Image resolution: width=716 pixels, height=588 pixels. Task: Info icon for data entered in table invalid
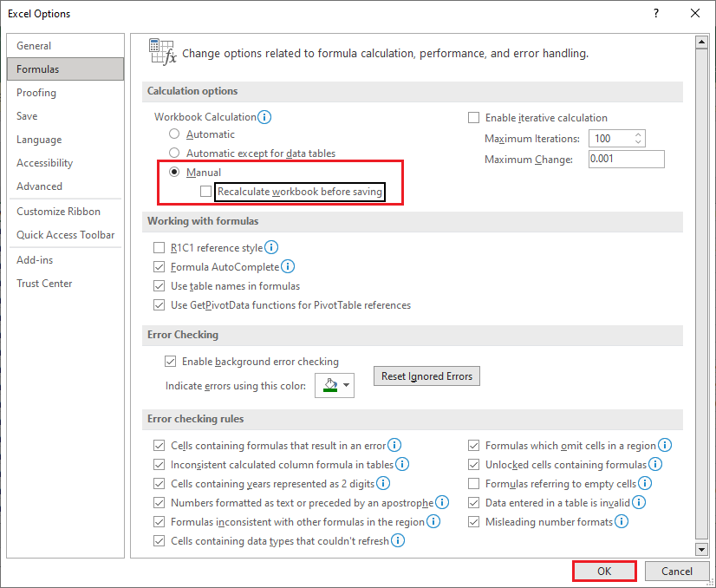[x=639, y=502]
